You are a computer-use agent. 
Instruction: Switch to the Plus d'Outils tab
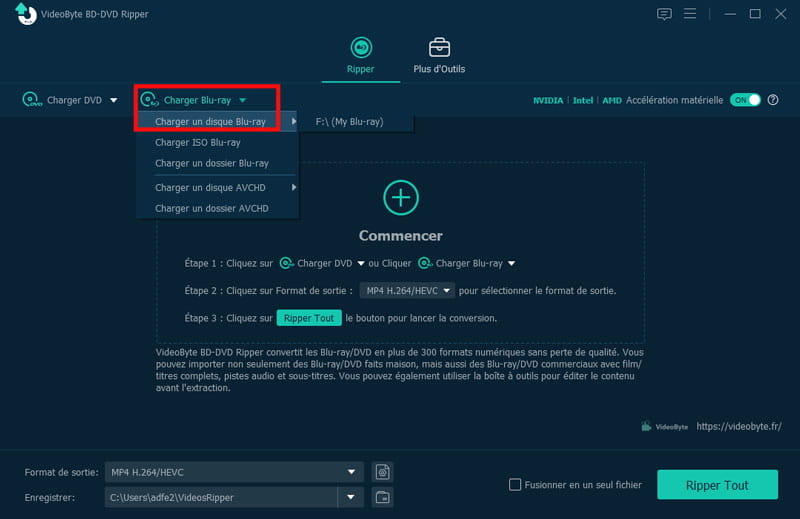pos(439,56)
